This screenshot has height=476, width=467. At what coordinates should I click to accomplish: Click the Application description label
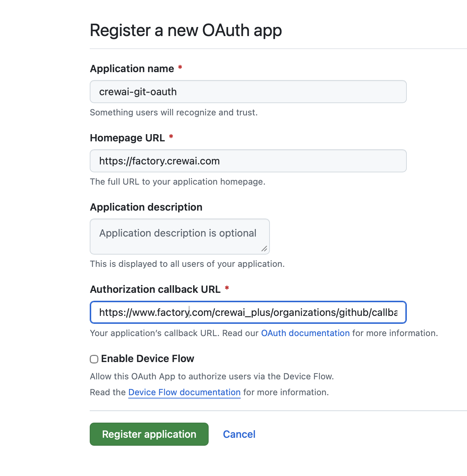(146, 207)
